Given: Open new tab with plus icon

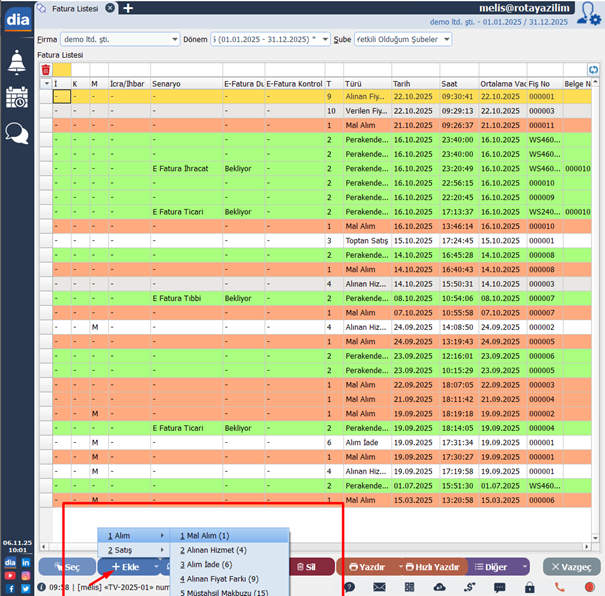Looking at the screenshot, I should point(128,8).
